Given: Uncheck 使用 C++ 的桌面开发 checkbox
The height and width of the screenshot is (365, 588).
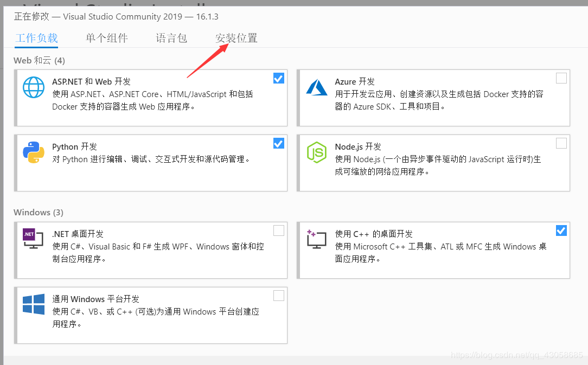Looking at the screenshot, I should 561,230.
